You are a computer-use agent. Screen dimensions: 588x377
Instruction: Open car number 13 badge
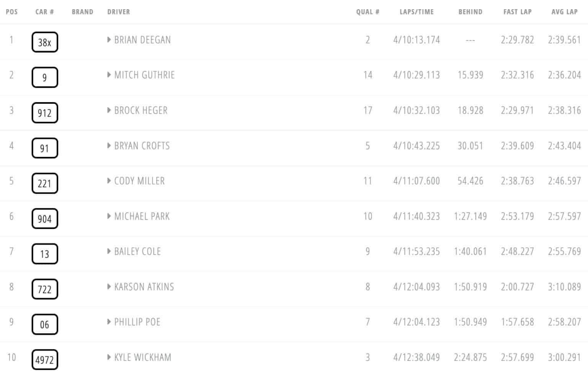45,254
